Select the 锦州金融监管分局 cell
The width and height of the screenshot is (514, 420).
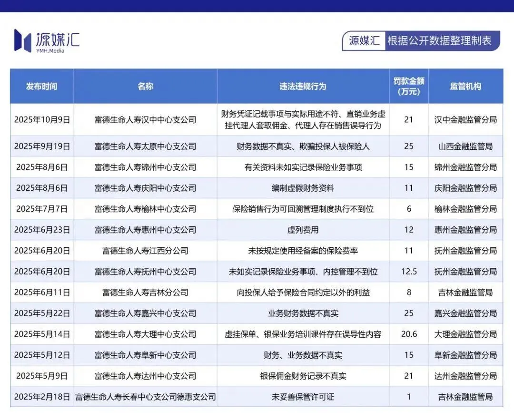pos(465,167)
